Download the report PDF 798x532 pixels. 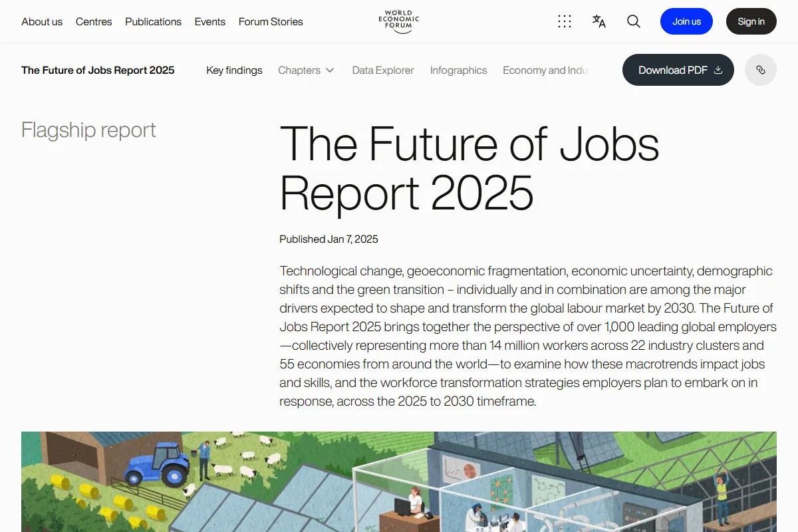(x=678, y=70)
